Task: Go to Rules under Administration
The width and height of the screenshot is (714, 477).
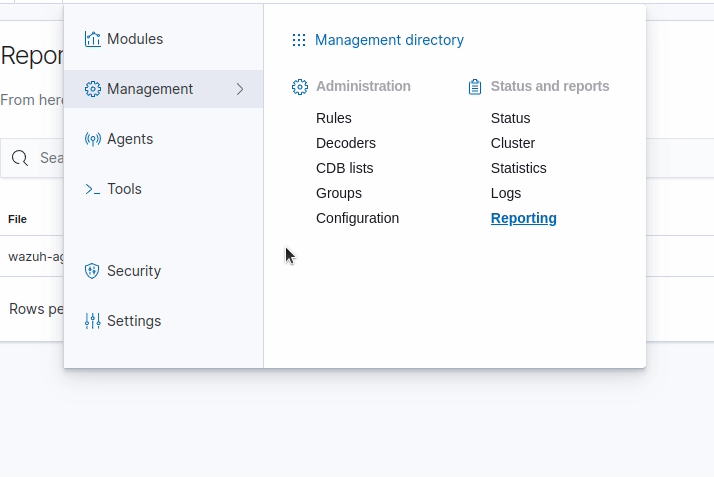Action: point(334,118)
